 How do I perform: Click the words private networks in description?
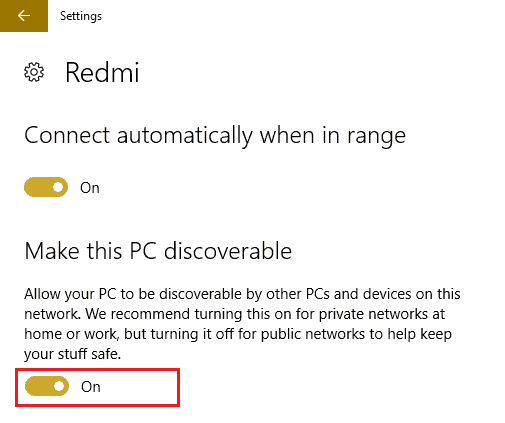(x=373, y=314)
